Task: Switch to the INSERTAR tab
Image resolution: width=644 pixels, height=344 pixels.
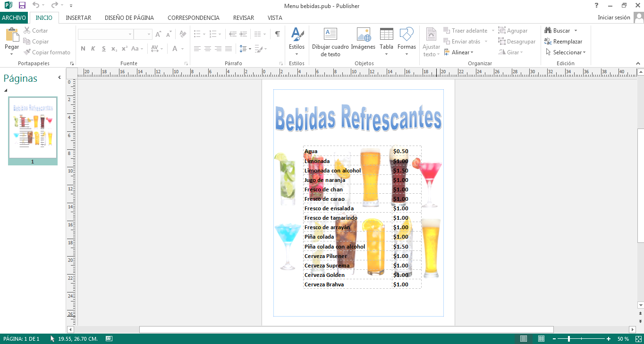Action: [78, 18]
